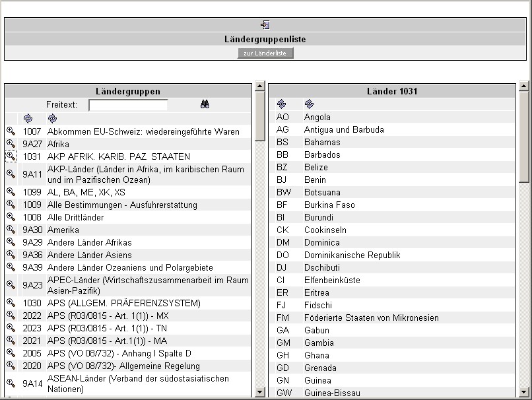
Task: Click magnifier icon beside 1008 Alle Drittländer
Action: 11,217
